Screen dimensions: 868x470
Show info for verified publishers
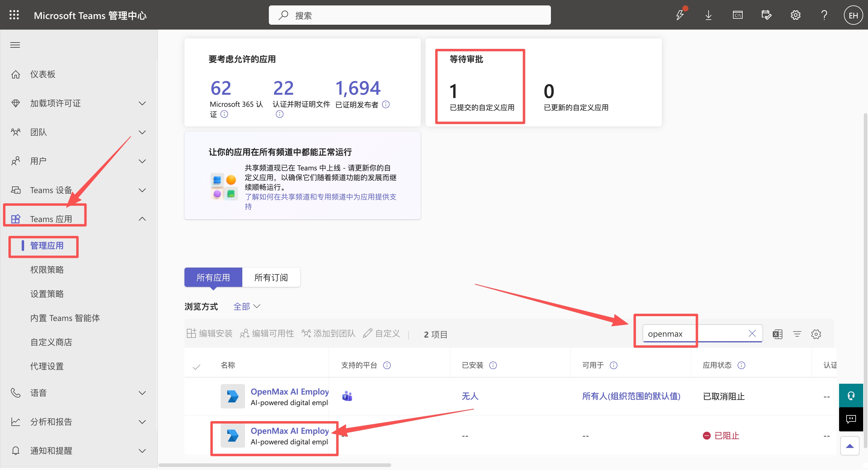point(386,104)
